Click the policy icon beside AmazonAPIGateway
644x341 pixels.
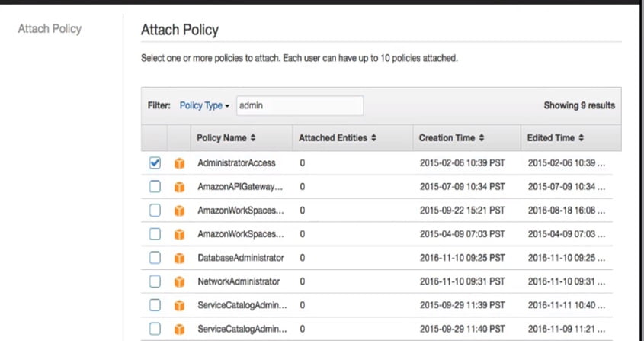180,187
